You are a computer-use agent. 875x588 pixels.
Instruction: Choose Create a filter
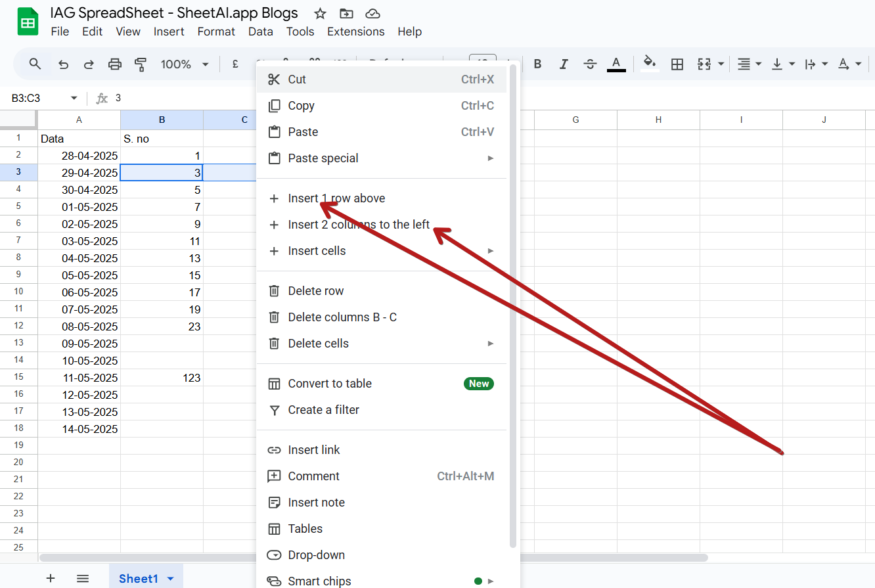[382, 410]
